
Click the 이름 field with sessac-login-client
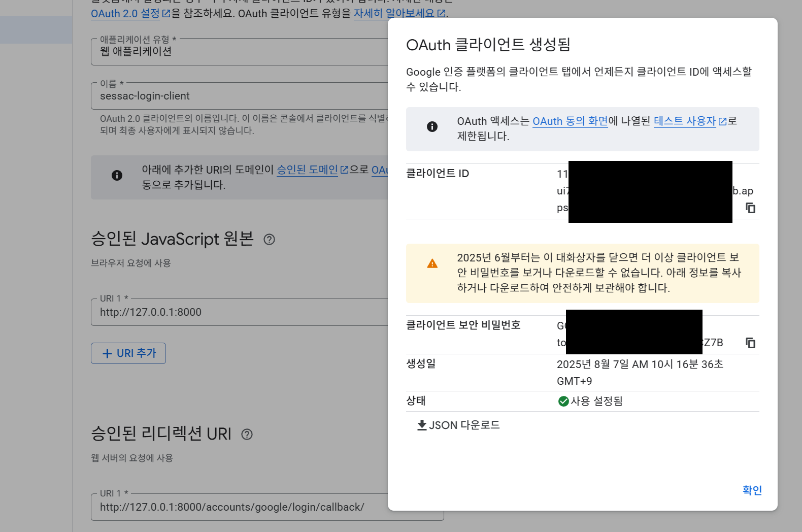point(239,96)
